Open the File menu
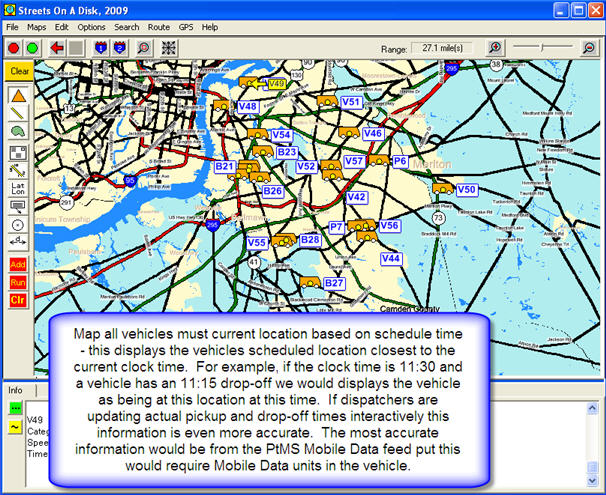The image size is (606, 495). pos(12,27)
